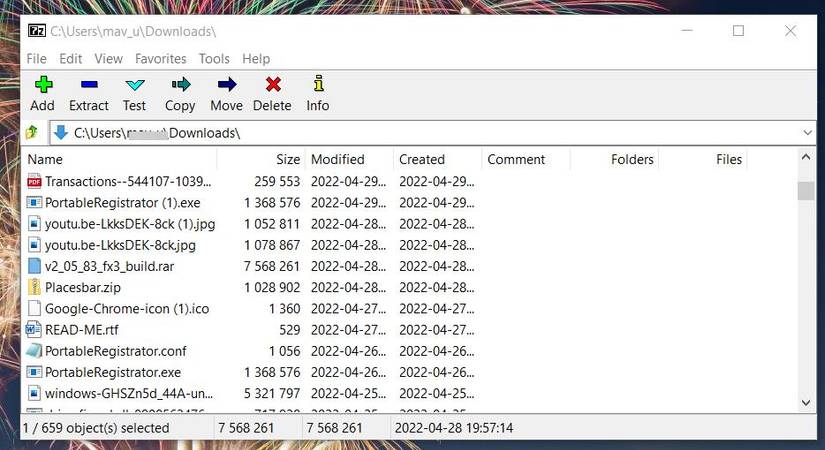This screenshot has width=825, height=450.
Task: Select v2_05_83_fx3_build.rar file name
Action: pyautogui.click(x=109, y=266)
